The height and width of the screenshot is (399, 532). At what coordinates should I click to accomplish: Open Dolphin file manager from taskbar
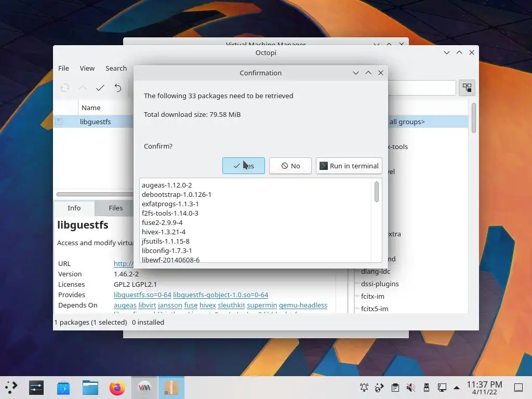[90, 388]
